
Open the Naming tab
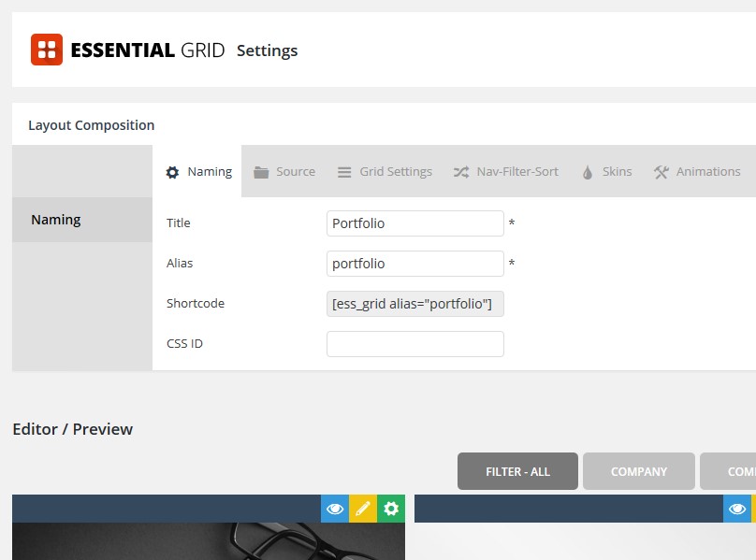[x=197, y=172]
